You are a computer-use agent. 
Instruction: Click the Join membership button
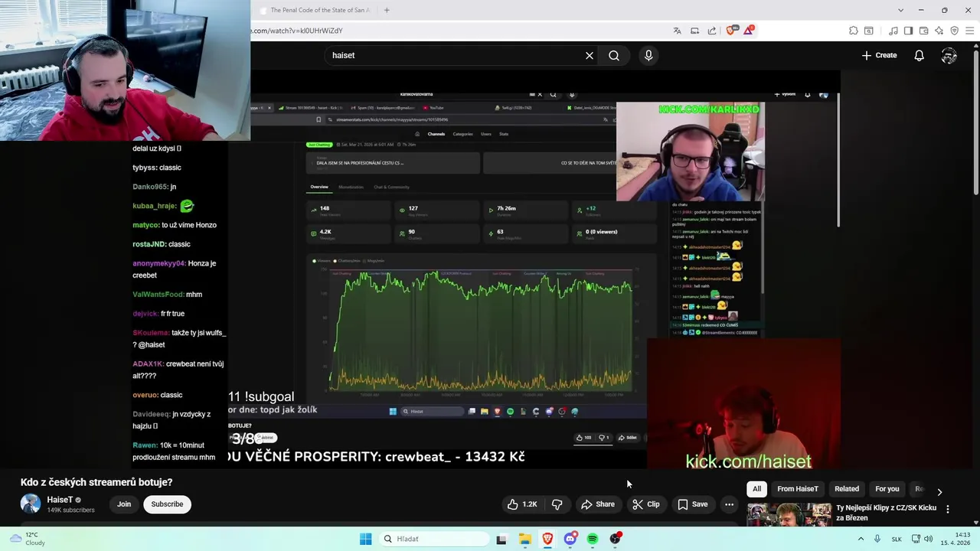[x=124, y=504]
